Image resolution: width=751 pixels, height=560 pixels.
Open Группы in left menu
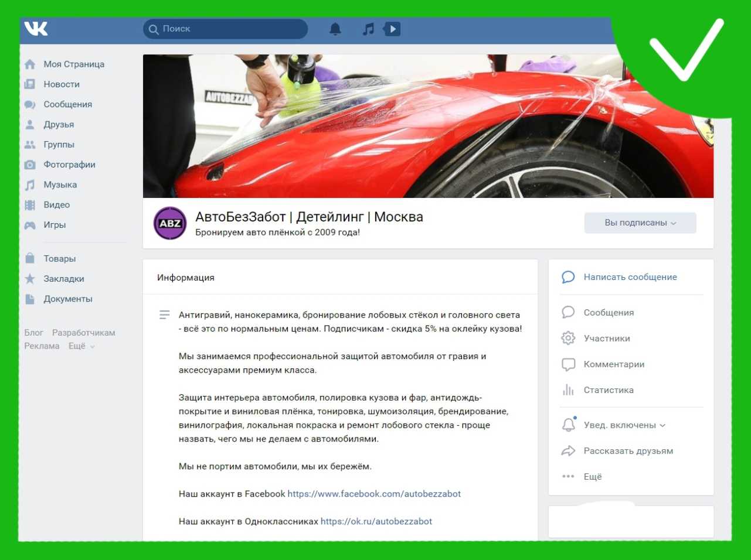[59, 145]
